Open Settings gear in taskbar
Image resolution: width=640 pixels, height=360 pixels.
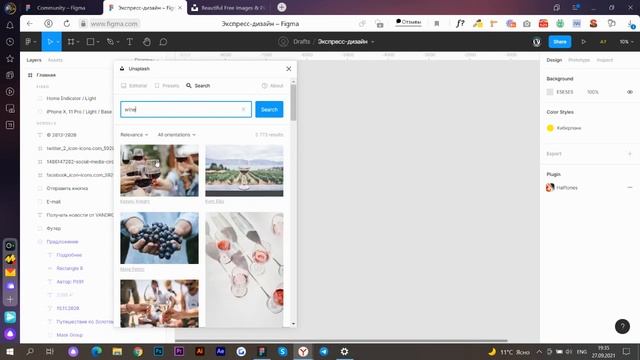coord(344,351)
